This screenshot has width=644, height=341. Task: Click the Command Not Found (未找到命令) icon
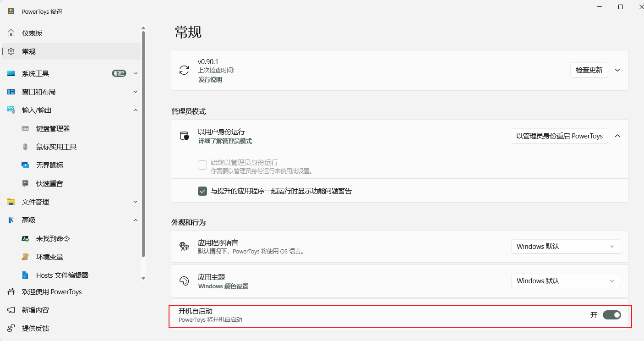point(26,239)
